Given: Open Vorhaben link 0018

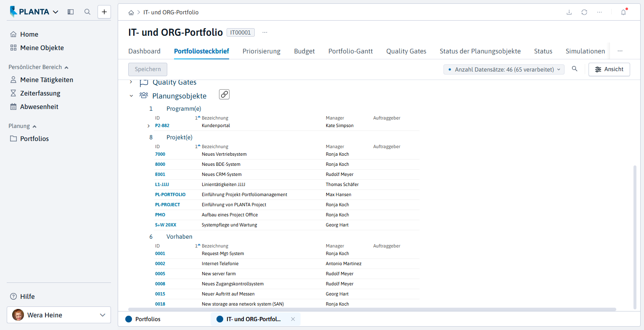Looking at the screenshot, I should coord(160,304).
